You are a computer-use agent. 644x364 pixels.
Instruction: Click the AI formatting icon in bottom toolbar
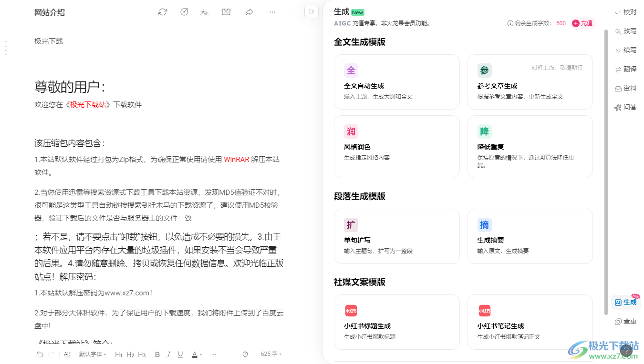point(67,354)
